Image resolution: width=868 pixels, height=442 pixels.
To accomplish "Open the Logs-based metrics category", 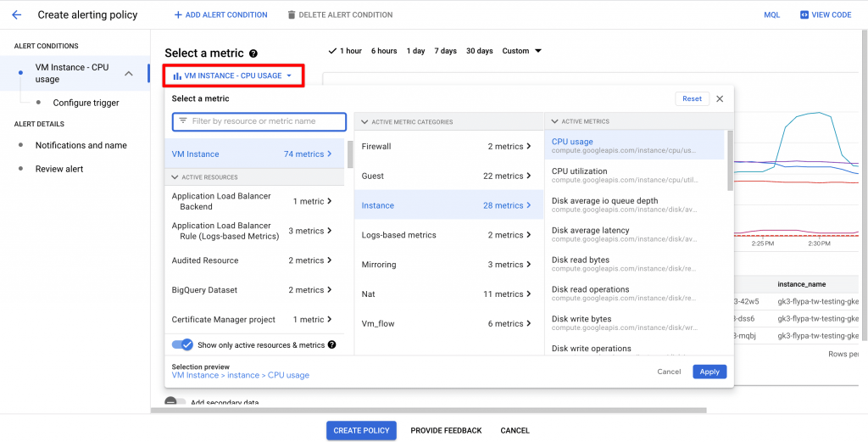I will click(448, 235).
